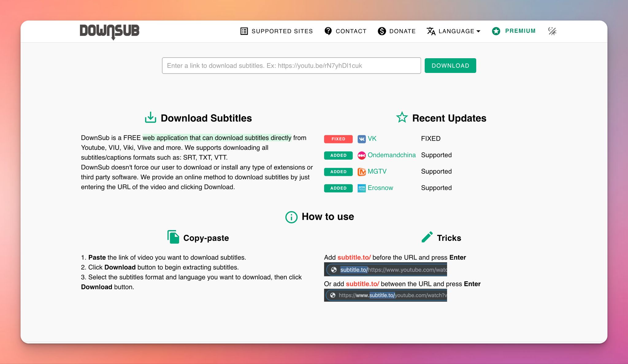Click the Erosnow logo icon
628x364 pixels.
362,188
